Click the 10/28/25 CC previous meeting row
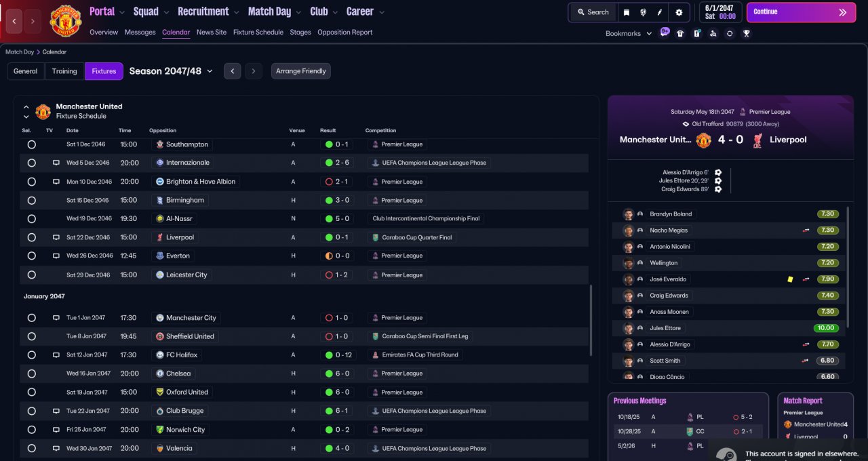The image size is (868, 461). 688,432
